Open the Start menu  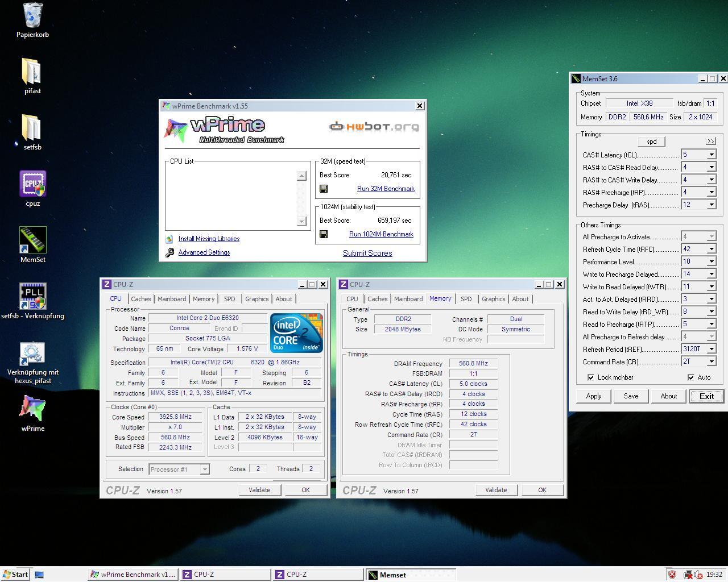pyautogui.click(x=15, y=575)
